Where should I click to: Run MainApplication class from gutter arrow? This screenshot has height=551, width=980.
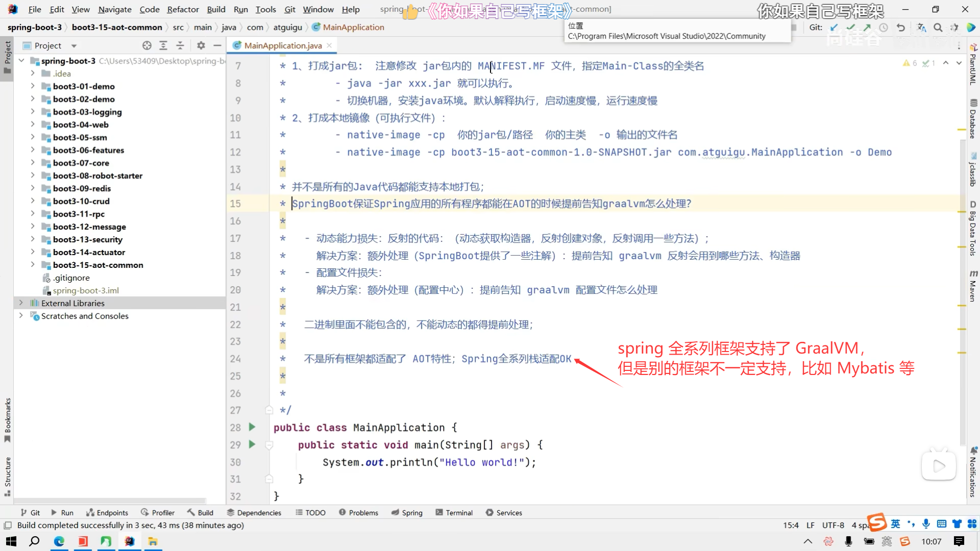click(x=252, y=427)
